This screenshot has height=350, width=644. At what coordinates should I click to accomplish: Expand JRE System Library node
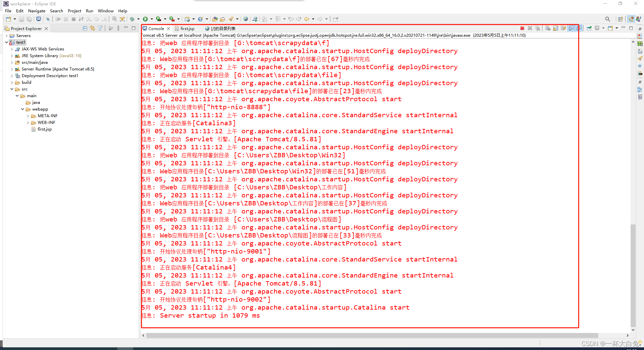click(x=12, y=56)
